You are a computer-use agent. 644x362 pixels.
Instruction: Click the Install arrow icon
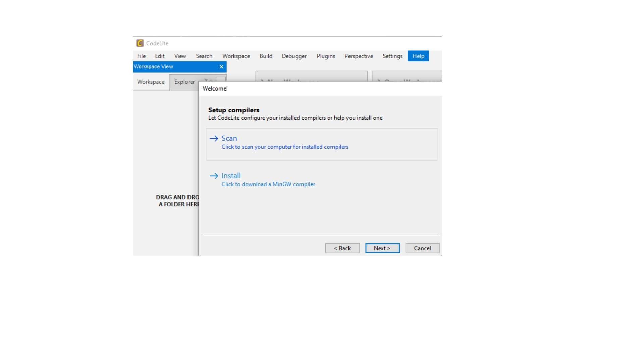[214, 176]
